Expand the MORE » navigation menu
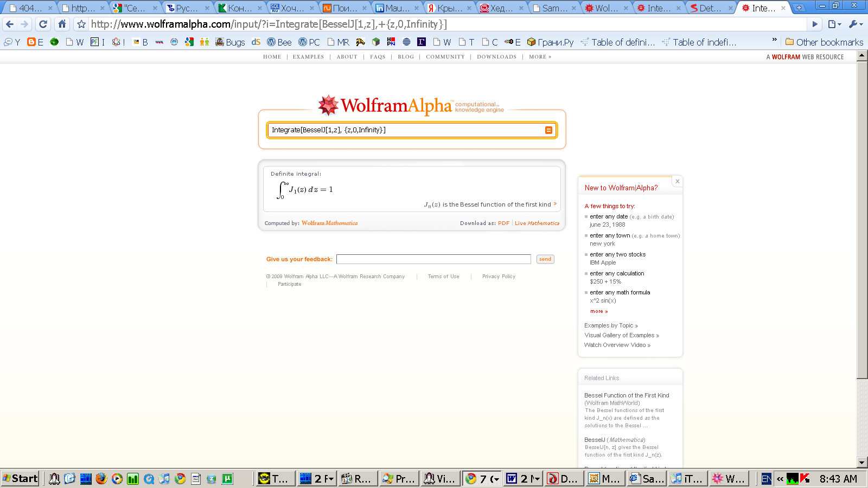This screenshot has height=488, width=868. click(540, 57)
